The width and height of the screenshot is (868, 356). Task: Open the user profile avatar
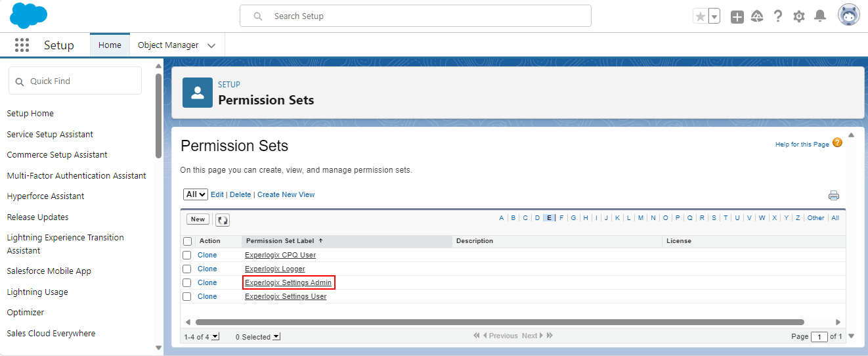tap(849, 15)
